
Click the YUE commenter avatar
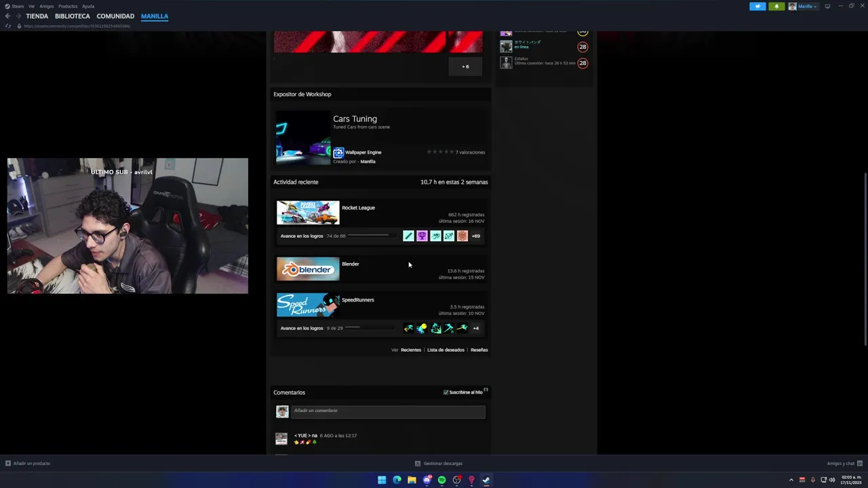(281, 439)
